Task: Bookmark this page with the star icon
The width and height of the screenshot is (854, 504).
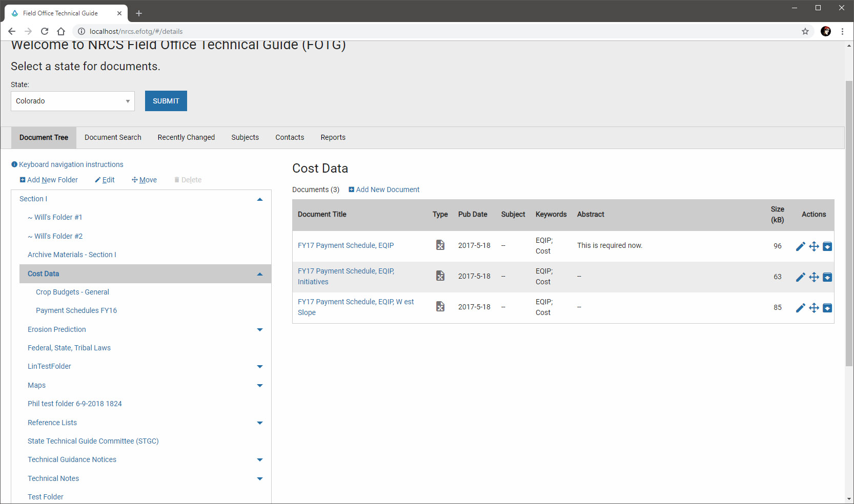Action: pos(805,31)
